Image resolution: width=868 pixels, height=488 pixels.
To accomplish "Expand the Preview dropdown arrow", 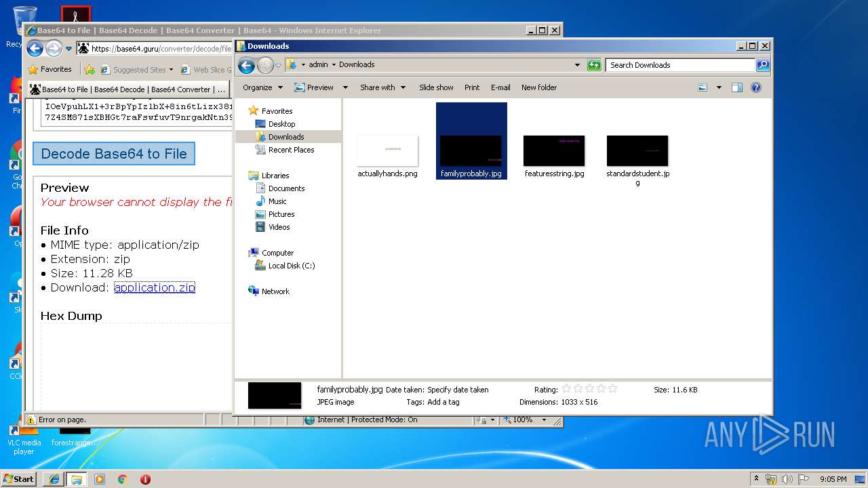I will 345,87.
